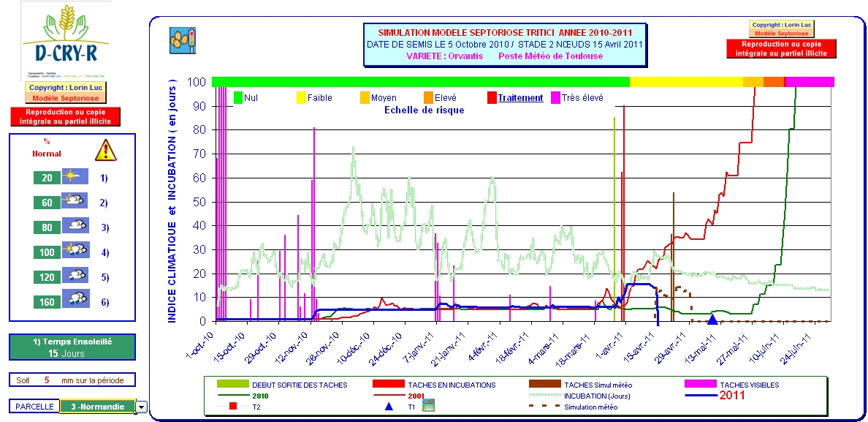Click the '1) Temps Ensoleillé 15 Jours' green box
The height and width of the screenshot is (422, 868).
(72, 348)
